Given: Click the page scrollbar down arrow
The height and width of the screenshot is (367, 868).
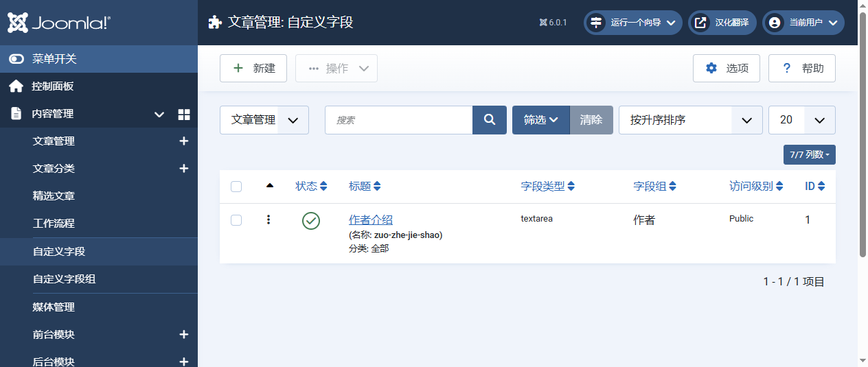Looking at the screenshot, I should 863,361.
